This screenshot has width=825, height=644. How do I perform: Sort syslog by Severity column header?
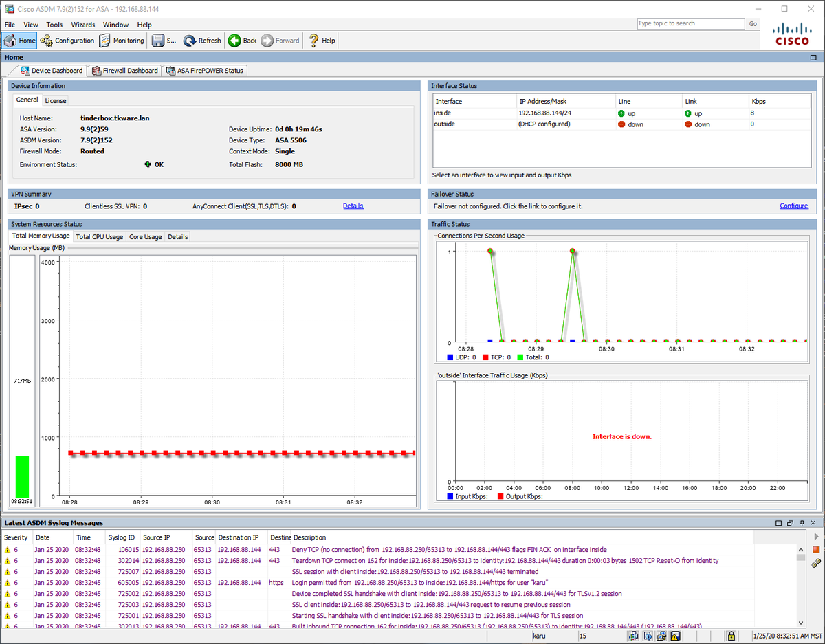(16, 537)
